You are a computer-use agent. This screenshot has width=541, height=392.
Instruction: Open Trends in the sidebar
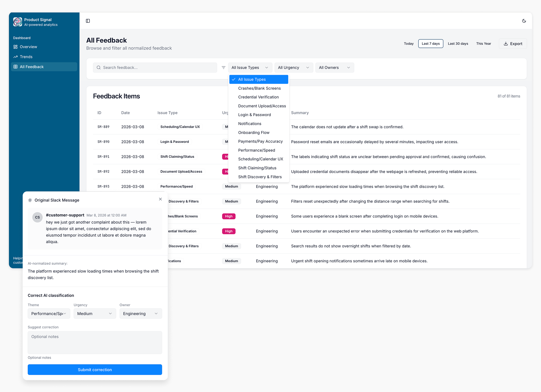[26, 57]
